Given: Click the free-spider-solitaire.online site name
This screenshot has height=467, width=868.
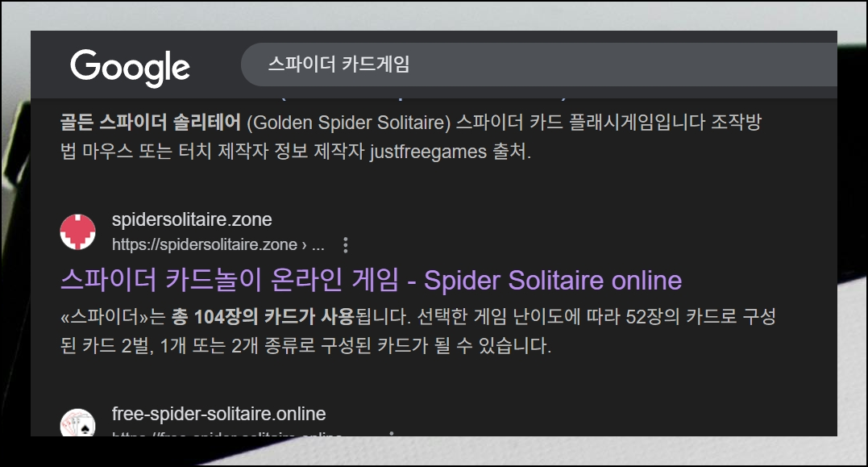Looking at the screenshot, I should [x=218, y=414].
